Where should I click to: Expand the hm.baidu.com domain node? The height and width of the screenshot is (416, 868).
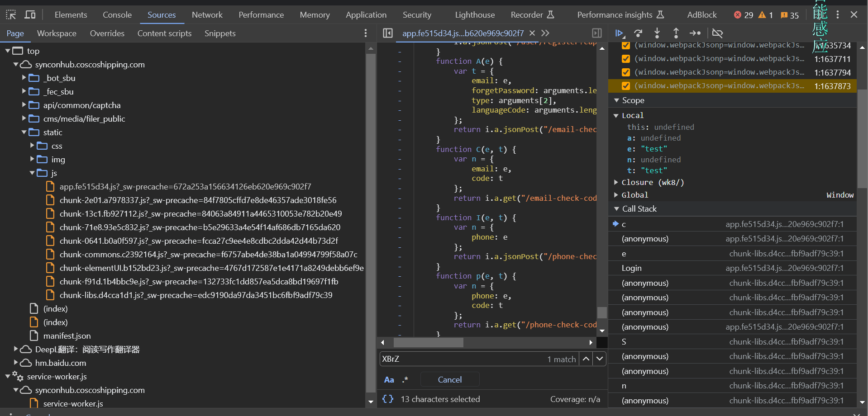pos(16,363)
